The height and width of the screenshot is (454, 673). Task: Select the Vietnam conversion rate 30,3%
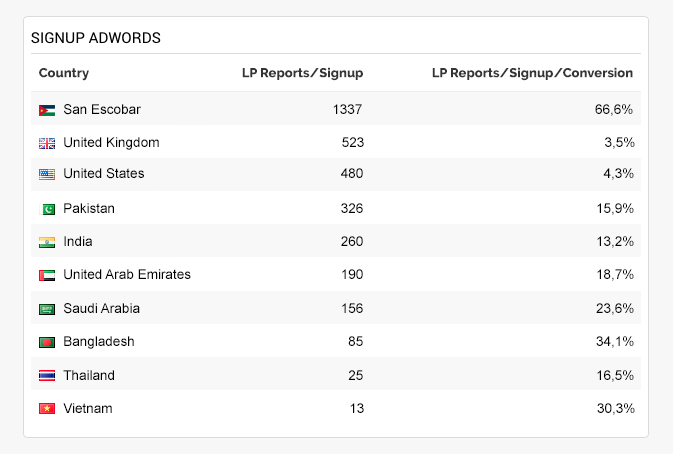pos(614,408)
